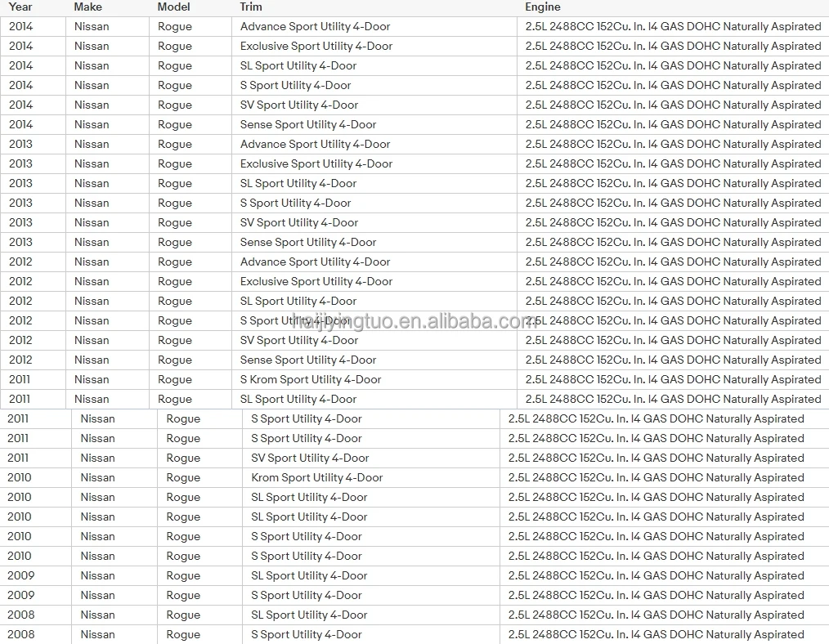The height and width of the screenshot is (644, 829).
Task: Click Nissan in 2013 Sense trim row
Action: tap(92, 241)
